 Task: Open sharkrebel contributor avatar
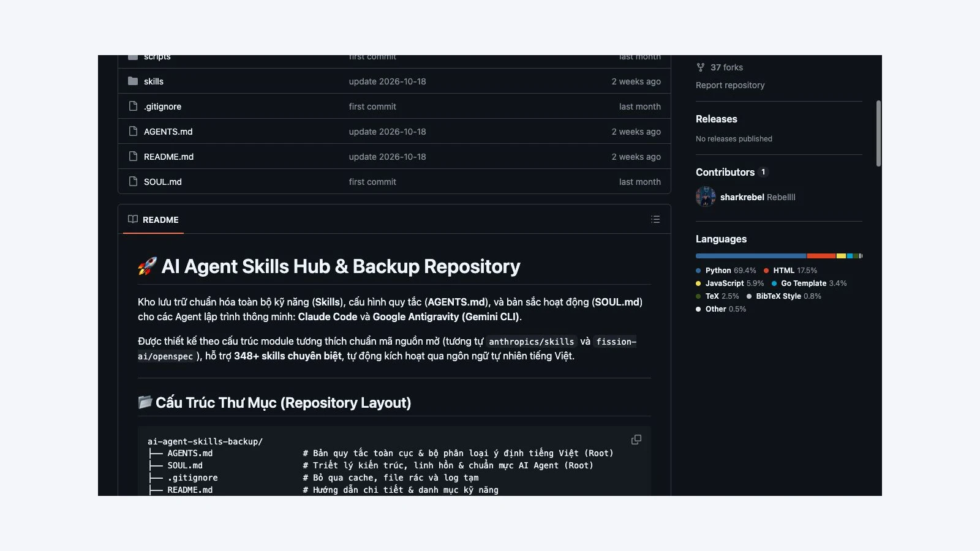(x=706, y=197)
